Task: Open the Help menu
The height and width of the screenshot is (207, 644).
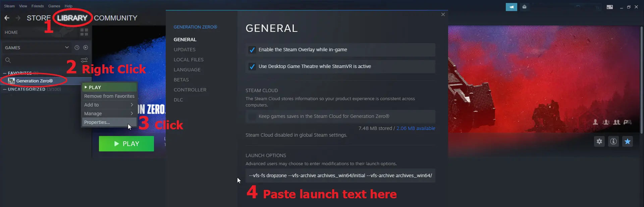Action: click(x=68, y=6)
